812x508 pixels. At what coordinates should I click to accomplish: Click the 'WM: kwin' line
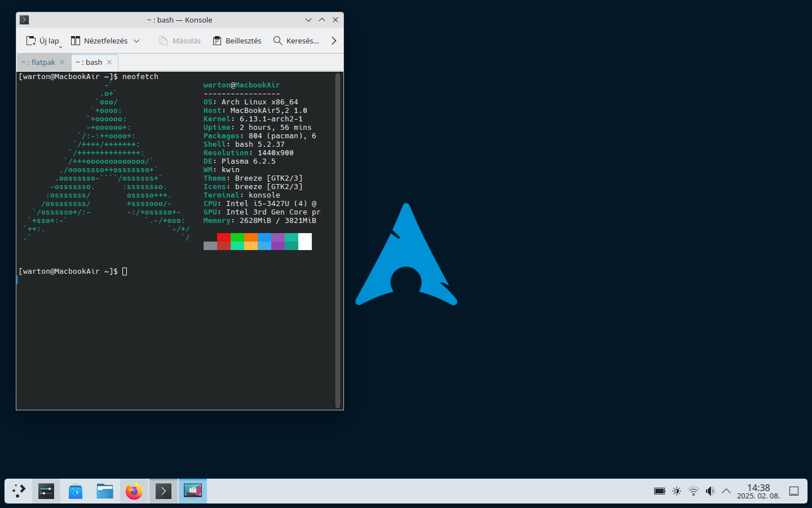coord(222,170)
